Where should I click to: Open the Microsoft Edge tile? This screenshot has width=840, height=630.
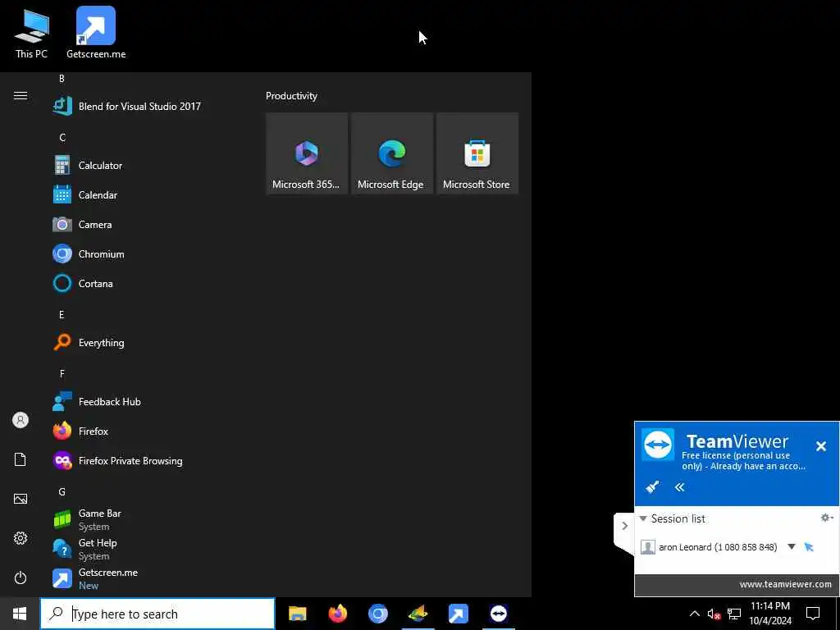click(391, 153)
